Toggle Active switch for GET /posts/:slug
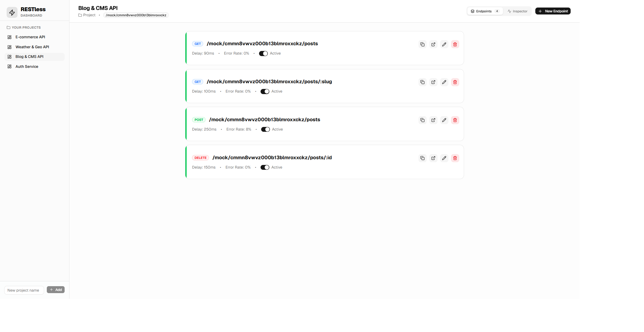This screenshot has width=644, height=332. pyautogui.click(x=265, y=92)
